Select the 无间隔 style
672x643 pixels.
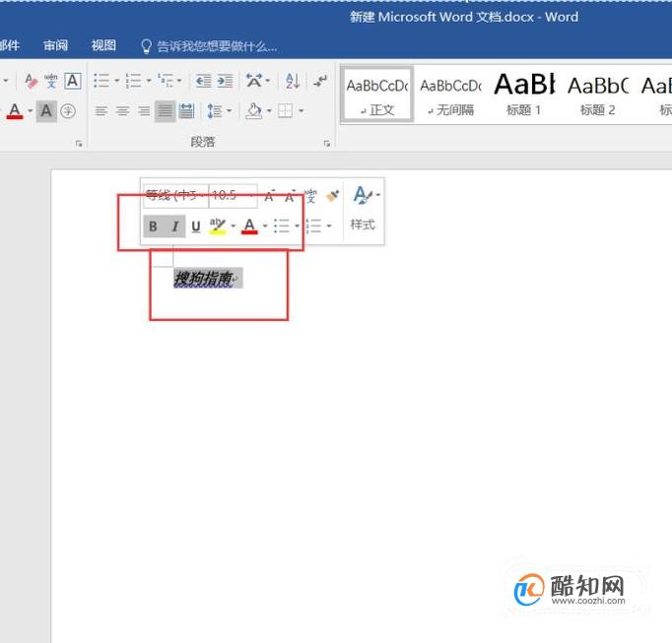coord(451,95)
